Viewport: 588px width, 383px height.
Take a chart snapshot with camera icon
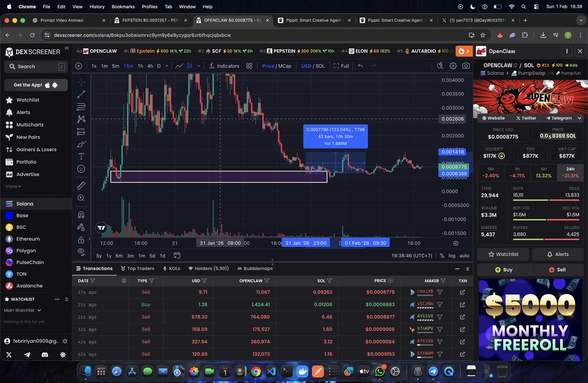[x=466, y=66]
